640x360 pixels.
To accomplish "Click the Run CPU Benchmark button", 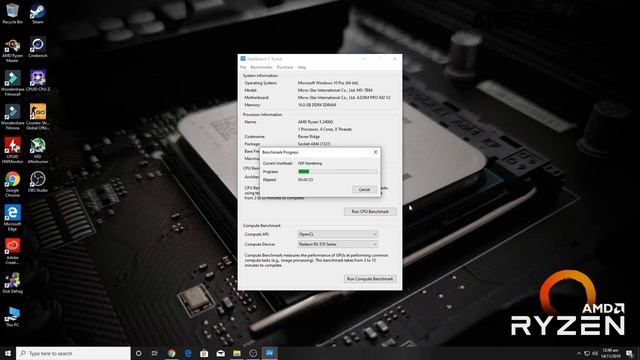I will coord(370,211).
